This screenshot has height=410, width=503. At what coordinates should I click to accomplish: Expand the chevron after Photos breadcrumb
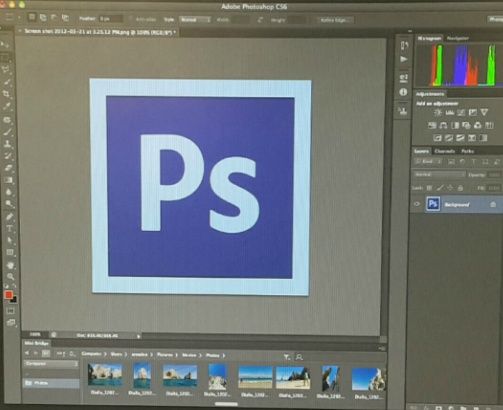(224, 356)
